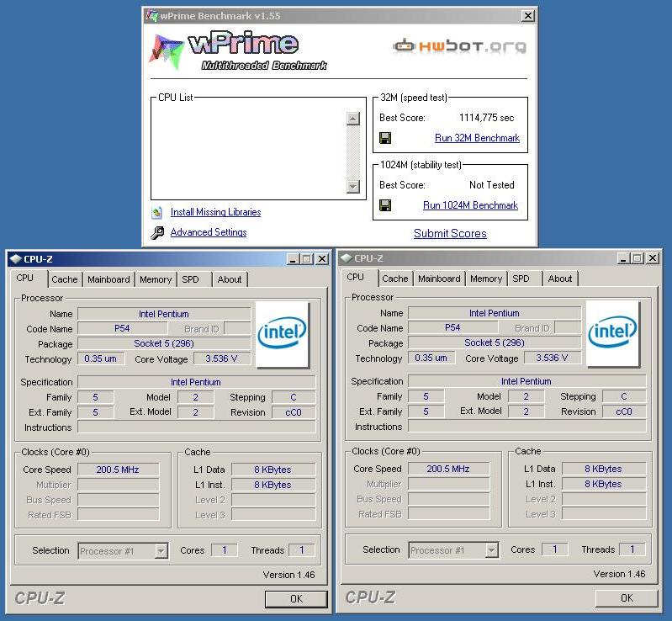Close the wPrime Benchmark window
This screenshot has width=672, height=621.
(x=528, y=16)
